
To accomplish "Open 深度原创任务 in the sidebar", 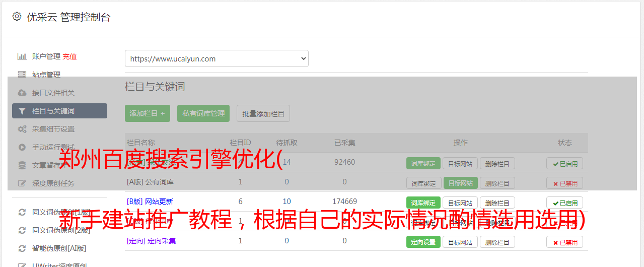I will [53, 183].
